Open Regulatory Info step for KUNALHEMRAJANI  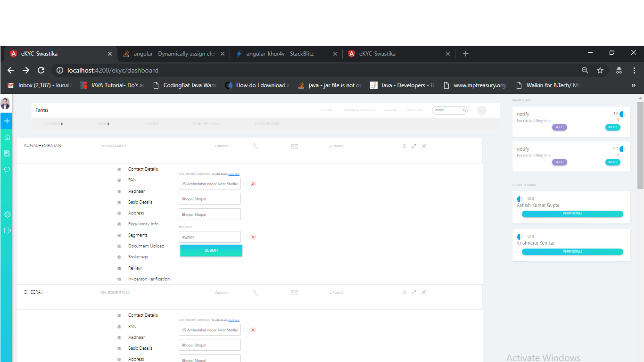click(143, 224)
